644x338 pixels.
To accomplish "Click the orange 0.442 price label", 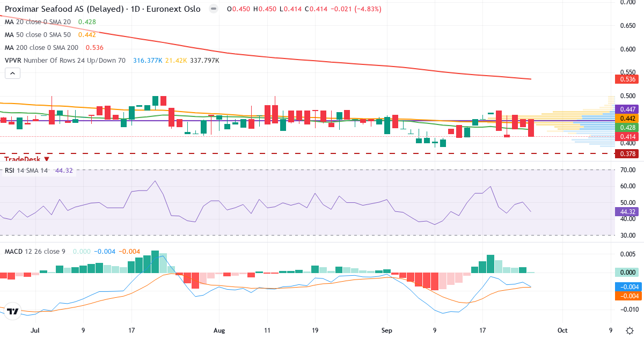I will tap(627, 118).
